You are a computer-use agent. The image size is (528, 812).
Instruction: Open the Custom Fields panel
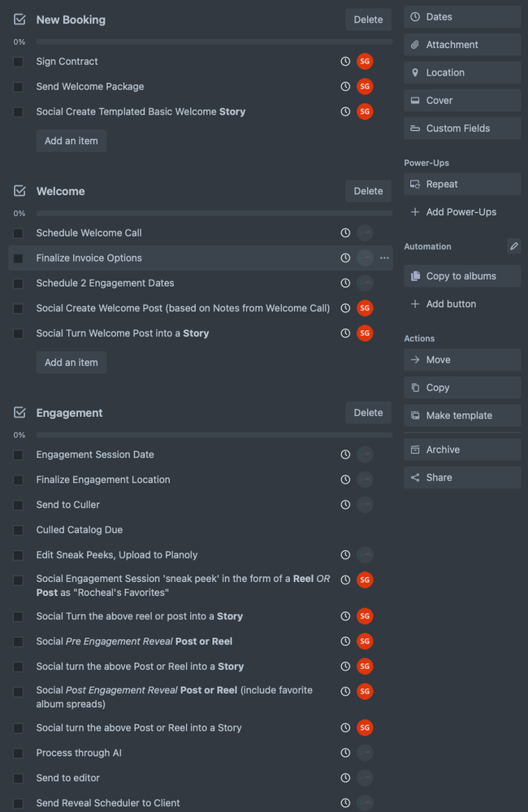pos(462,128)
